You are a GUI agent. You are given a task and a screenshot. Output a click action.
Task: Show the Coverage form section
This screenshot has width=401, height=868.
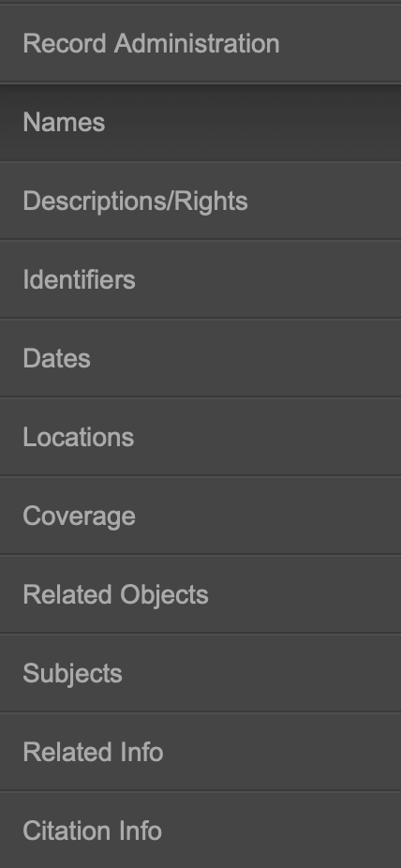tap(200, 516)
